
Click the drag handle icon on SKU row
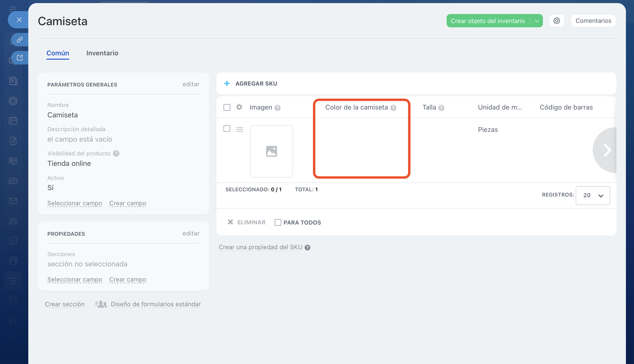tap(240, 129)
